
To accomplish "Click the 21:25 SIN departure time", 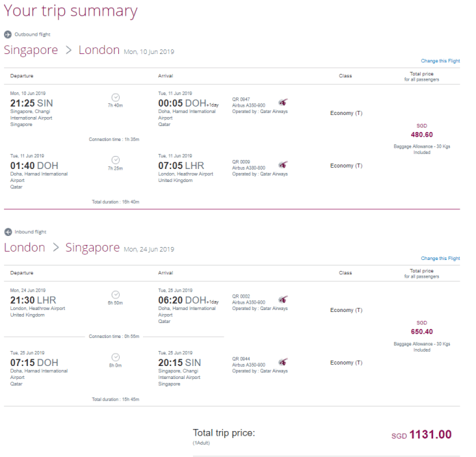I will [31, 103].
